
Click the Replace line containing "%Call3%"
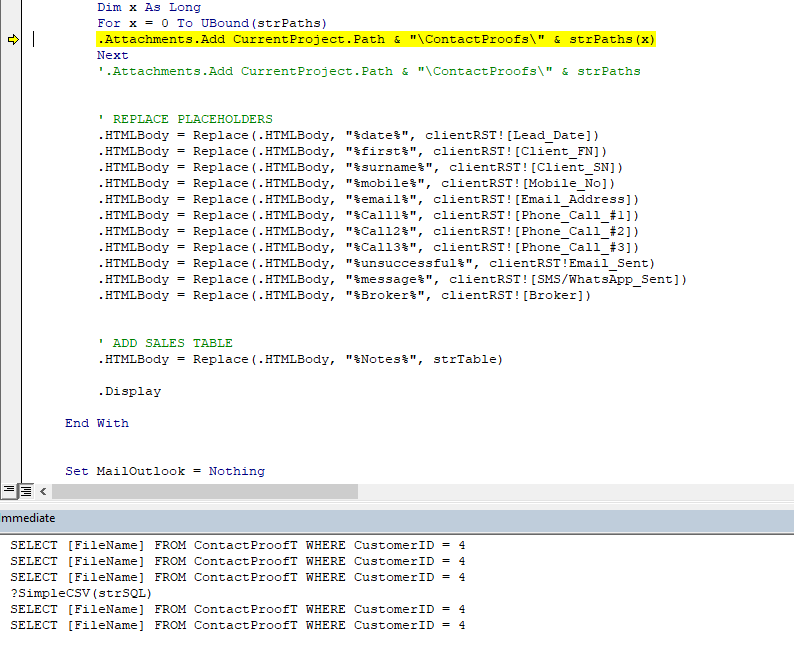368,248
